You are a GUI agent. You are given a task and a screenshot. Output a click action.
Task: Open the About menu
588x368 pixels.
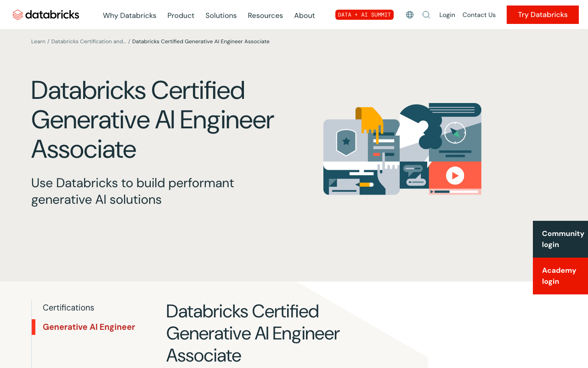[x=305, y=15]
